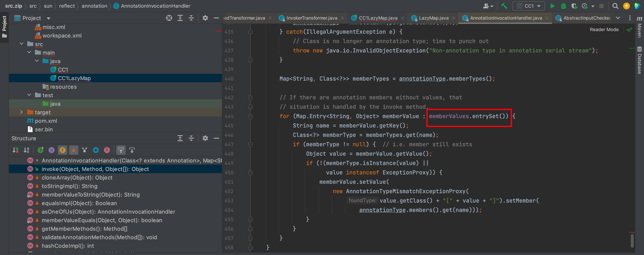Open Search Everywhere magnifier icon
The image size is (644, 255).
[615, 6]
